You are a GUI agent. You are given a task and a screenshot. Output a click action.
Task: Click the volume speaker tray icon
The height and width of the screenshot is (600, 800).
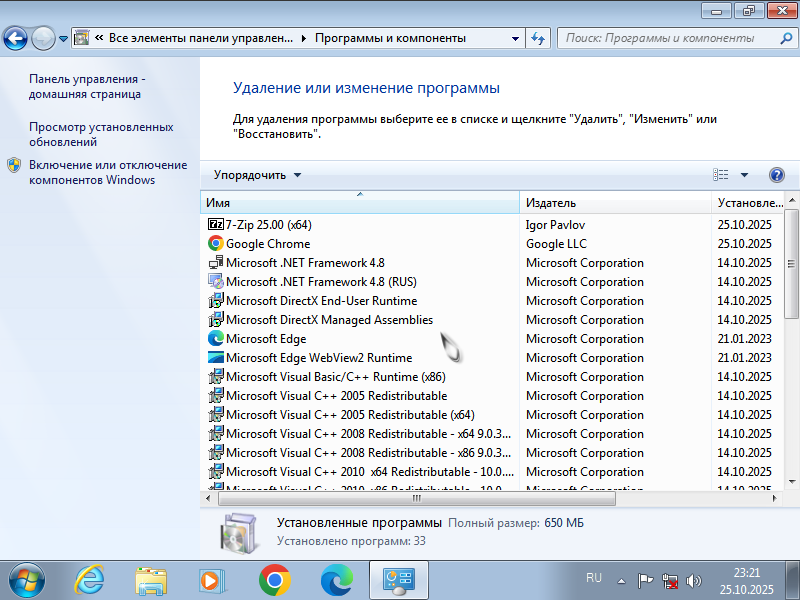(694, 580)
